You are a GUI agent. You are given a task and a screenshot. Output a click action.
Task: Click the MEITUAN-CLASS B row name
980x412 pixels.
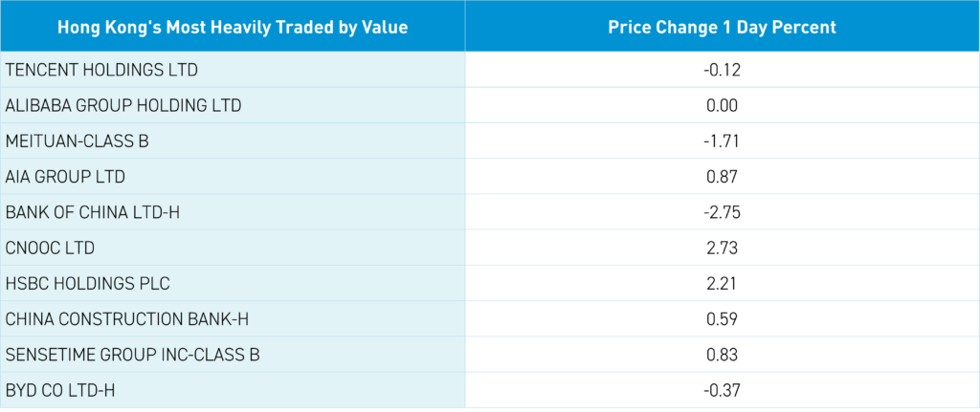click(77, 141)
